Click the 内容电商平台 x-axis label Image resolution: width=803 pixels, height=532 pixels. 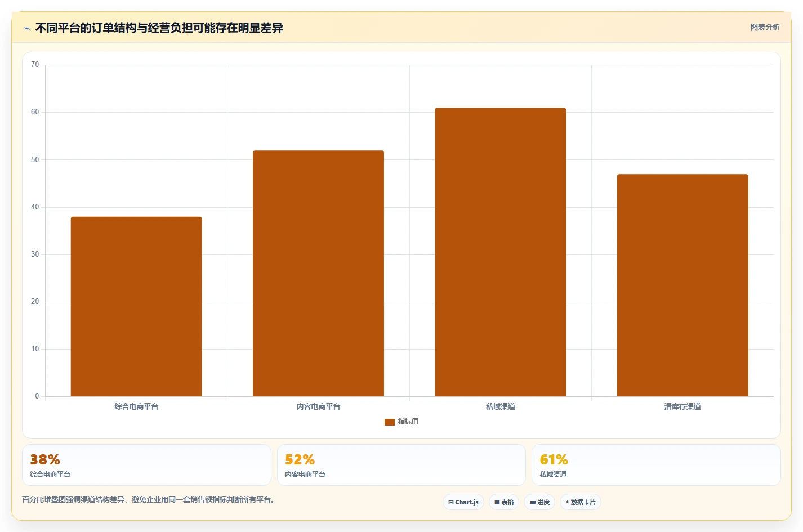tap(318, 406)
